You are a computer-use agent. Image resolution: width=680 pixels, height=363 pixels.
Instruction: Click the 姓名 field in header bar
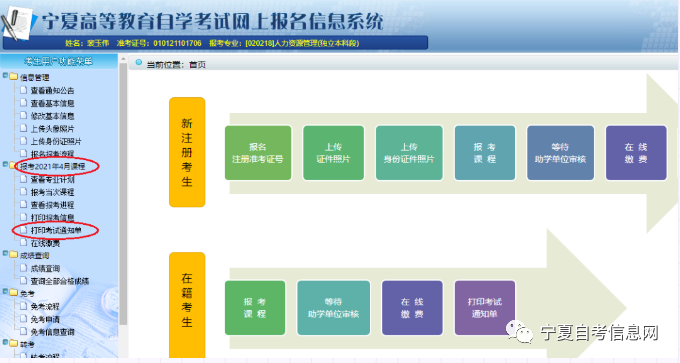pyautogui.click(x=87, y=43)
